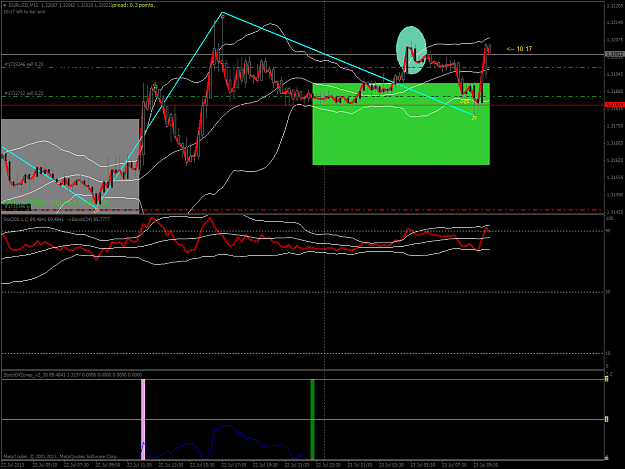This screenshot has width=625, height=469.
Task: Open the chart dropdown triangle beside EURUSD,M15
Action: coord(5,6)
